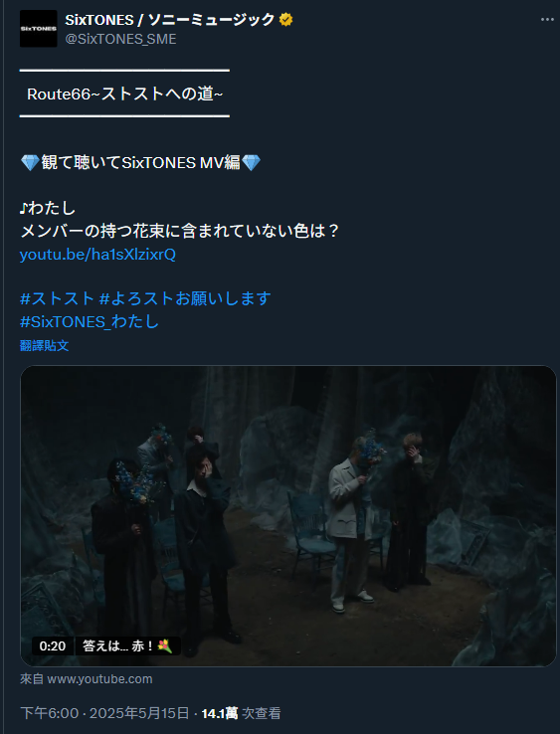Image resolution: width=560 pixels, height=734 pixels.
Task: Click the 下午6:00 · 2025年5月15日 timestamp
Action: pos(104,713)
